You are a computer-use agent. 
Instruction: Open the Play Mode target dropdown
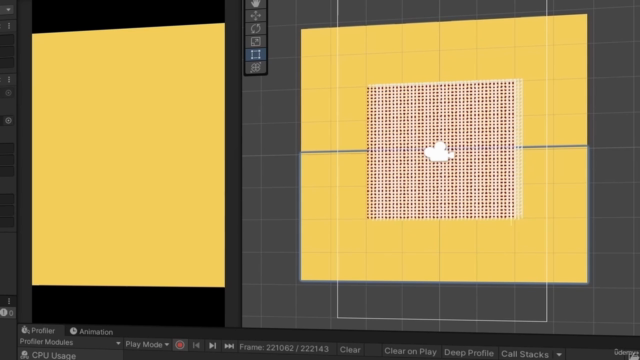[147, 344]
